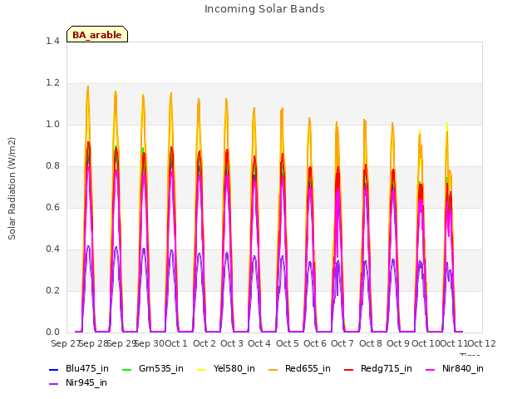The height and width of the screenshot is (399, 532).
Task: Click the Oct 6 x-axis date label
Action: pos(315,343)
